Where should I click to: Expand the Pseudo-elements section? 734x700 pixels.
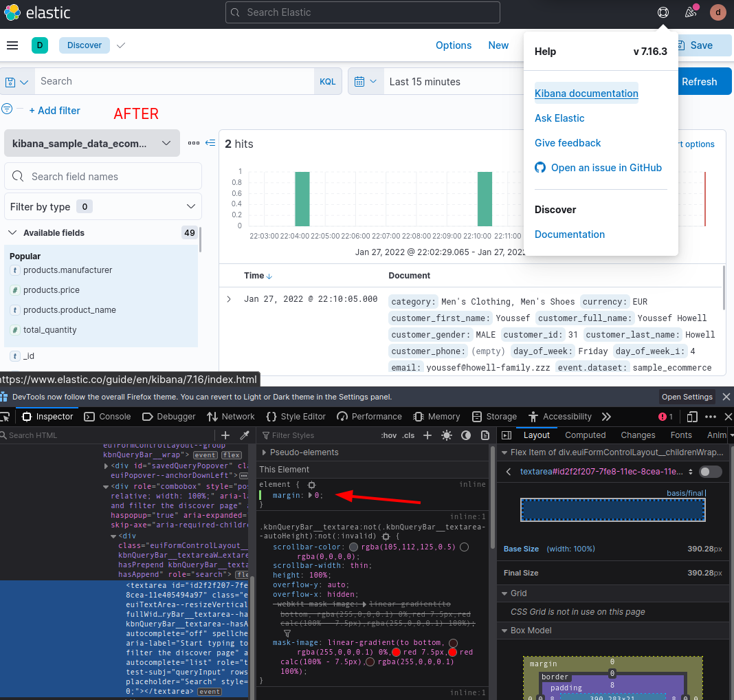[x=264, y=452]
